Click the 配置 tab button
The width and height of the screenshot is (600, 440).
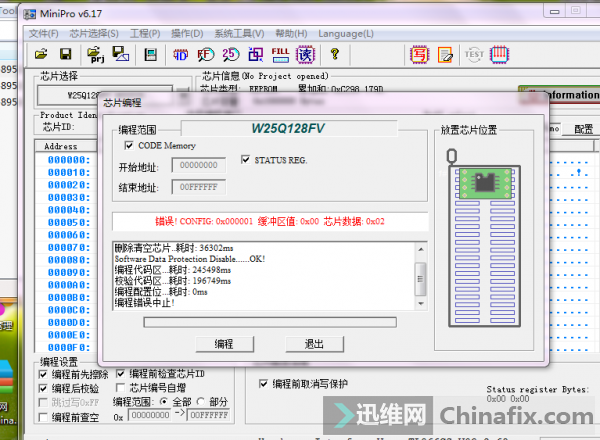[x=583, y=129]
